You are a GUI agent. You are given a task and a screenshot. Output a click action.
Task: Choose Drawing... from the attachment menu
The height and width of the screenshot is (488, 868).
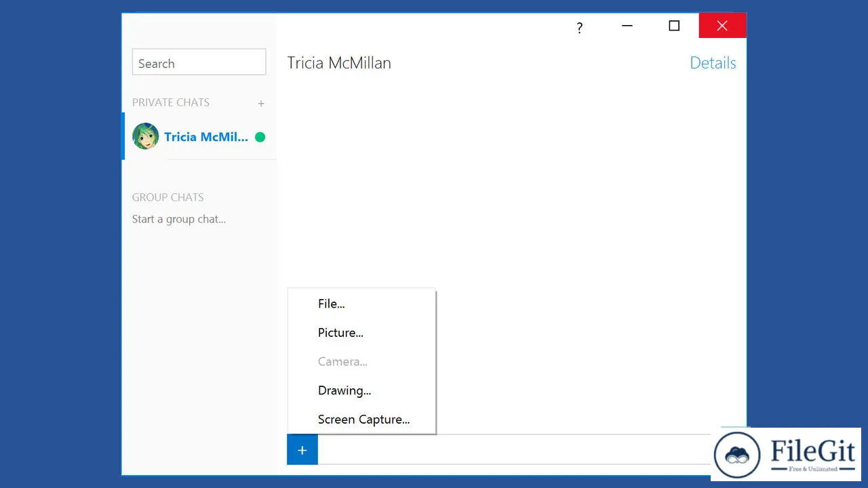(x=361, y=390)
